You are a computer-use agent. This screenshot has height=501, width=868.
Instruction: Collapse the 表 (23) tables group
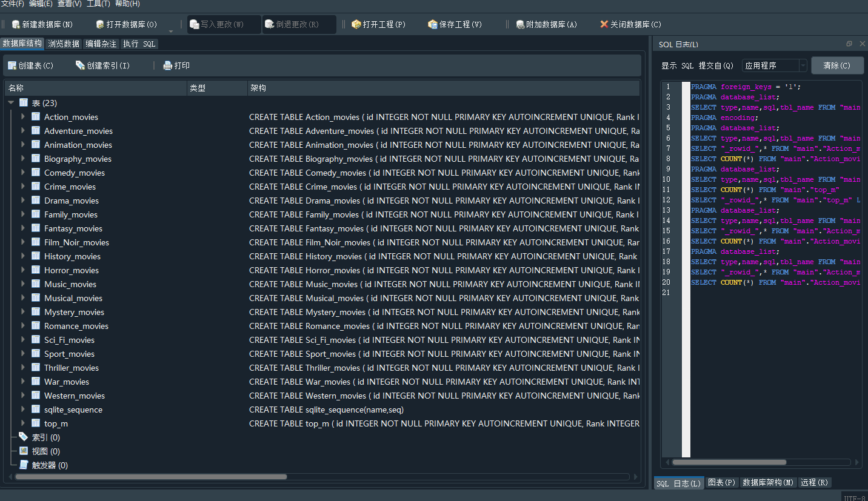tap(11, 103)
